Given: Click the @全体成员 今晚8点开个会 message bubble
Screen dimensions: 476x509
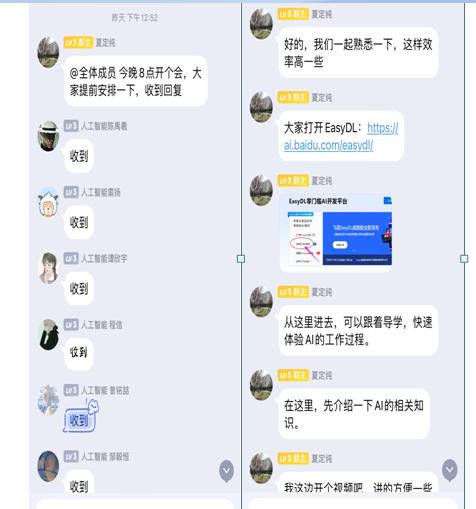Looking at the screenshot, I should pyautogui.click(x=136, y=81).
